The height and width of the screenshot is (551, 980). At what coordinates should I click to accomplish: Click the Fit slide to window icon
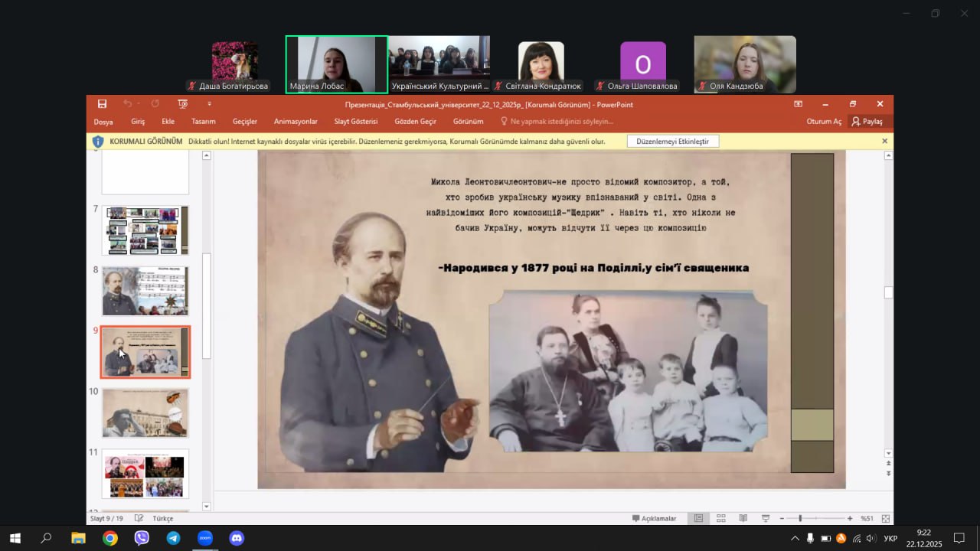(886, 518)
